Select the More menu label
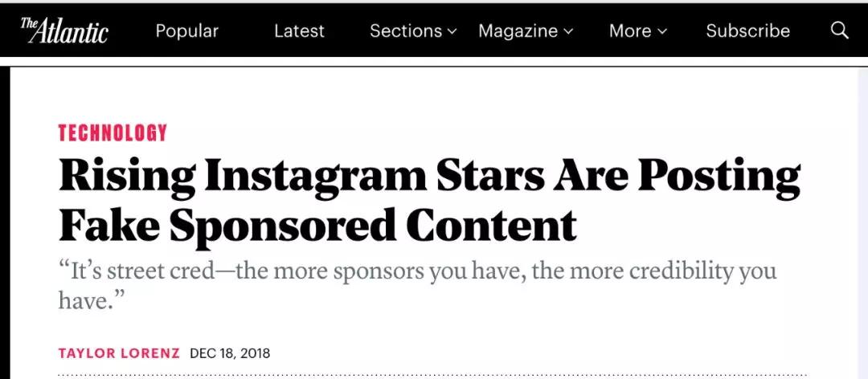The image size is (868, 379). point(630,31)
